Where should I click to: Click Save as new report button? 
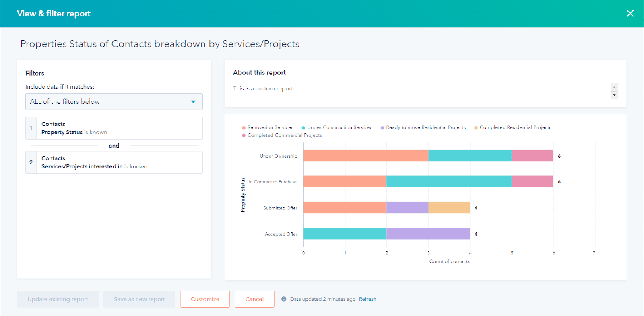139,299
